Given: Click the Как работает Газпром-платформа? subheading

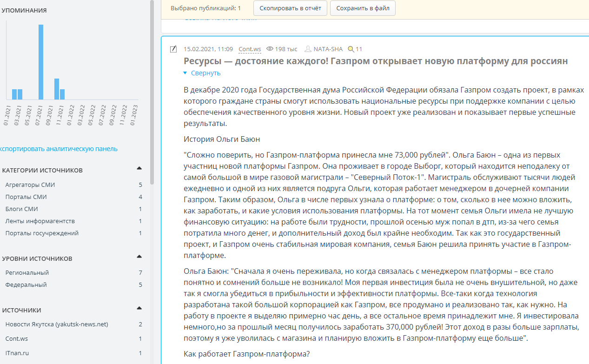Looking at the screenshot, I should point(246,354).
